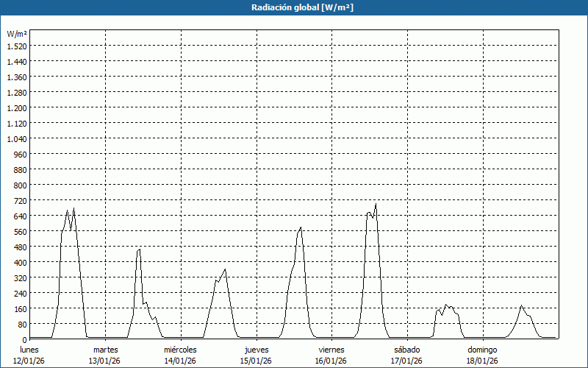Click the W/m² unit label above the y-axis

click(17, 35)
